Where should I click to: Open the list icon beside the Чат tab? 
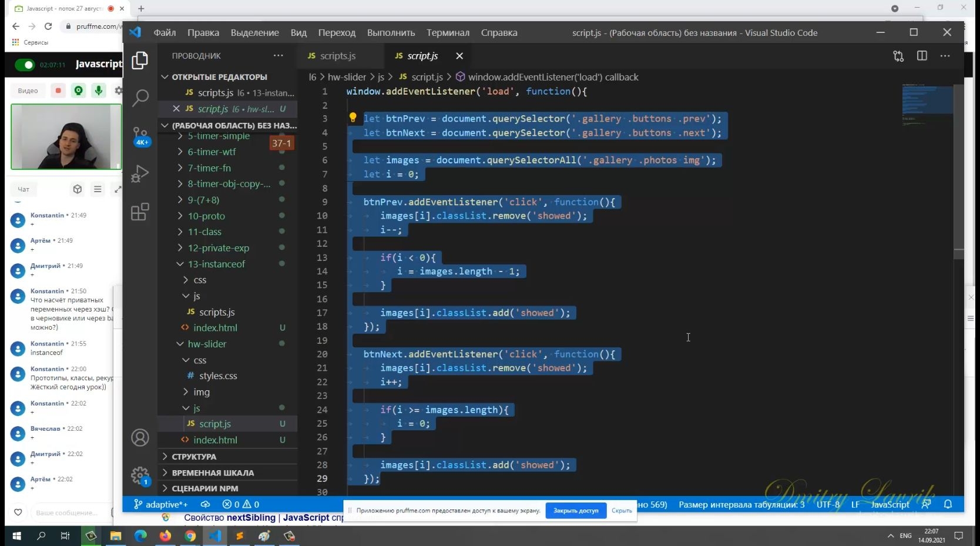coord(98,189)
